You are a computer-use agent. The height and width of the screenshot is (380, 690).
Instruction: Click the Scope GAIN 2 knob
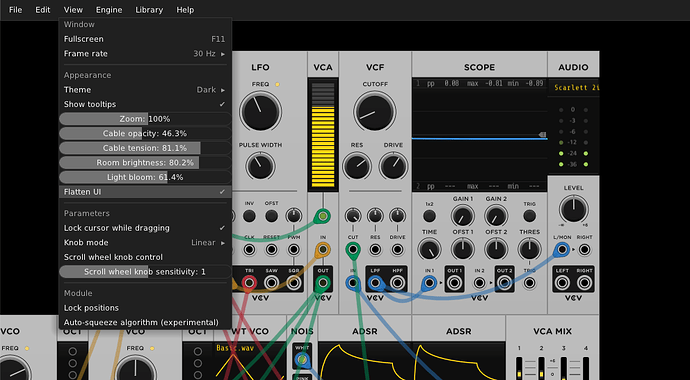[x=496, y=216]
